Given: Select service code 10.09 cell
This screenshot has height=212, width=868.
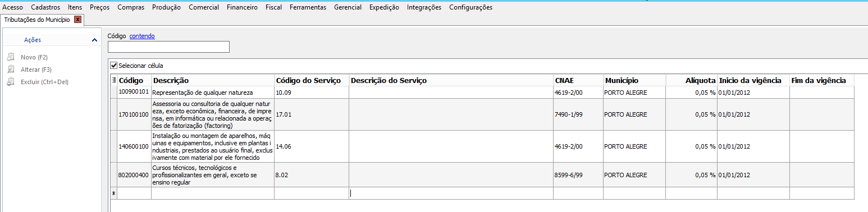Looking at the screenshot, I should click(312, 92).
